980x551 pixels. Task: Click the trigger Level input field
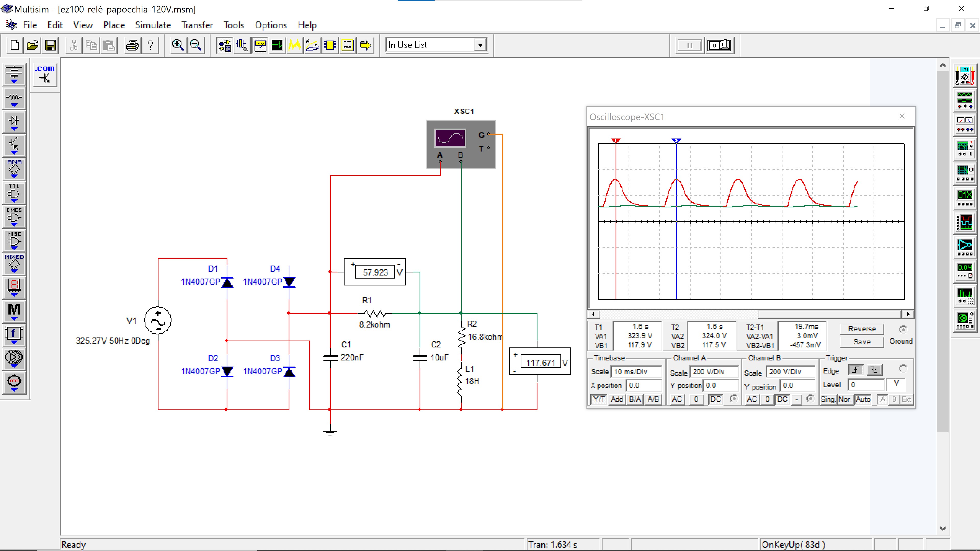pyautogui.click(x=866, y=385)
